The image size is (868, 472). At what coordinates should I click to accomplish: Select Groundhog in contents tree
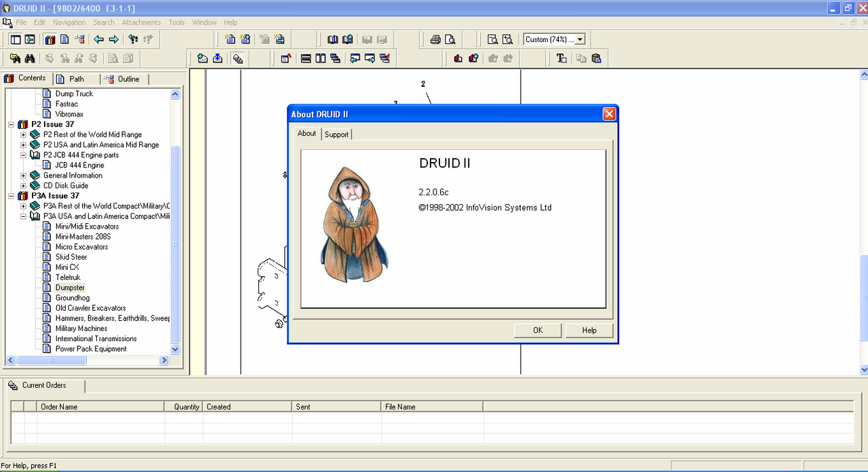(x=73, y=298)
